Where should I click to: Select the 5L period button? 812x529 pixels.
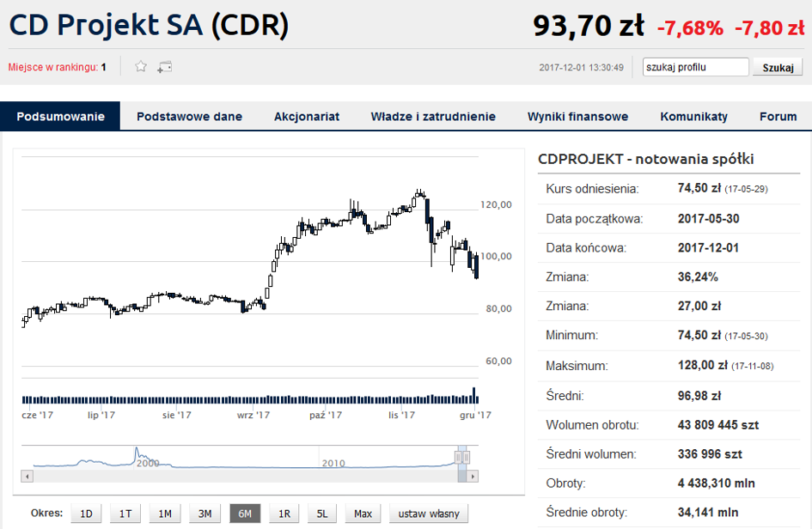coord(322,514)
